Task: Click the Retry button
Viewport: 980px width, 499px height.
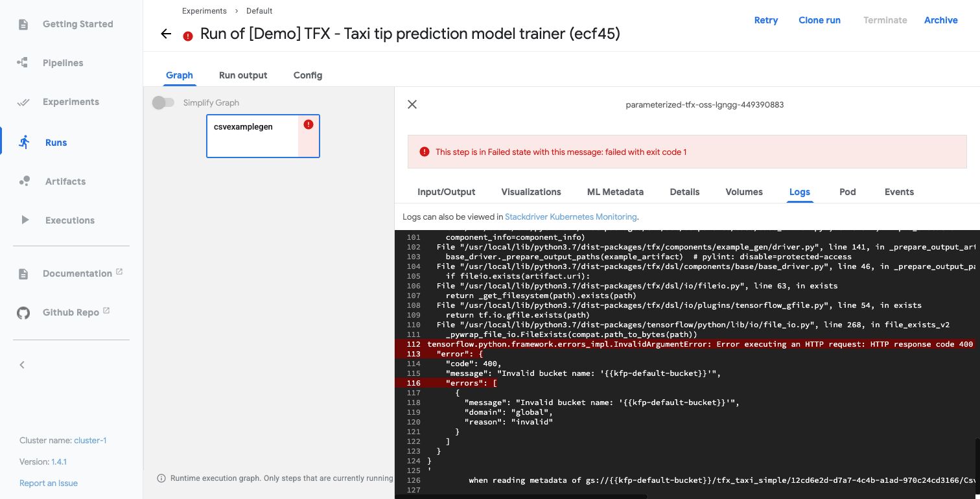Action: (766, 20)
